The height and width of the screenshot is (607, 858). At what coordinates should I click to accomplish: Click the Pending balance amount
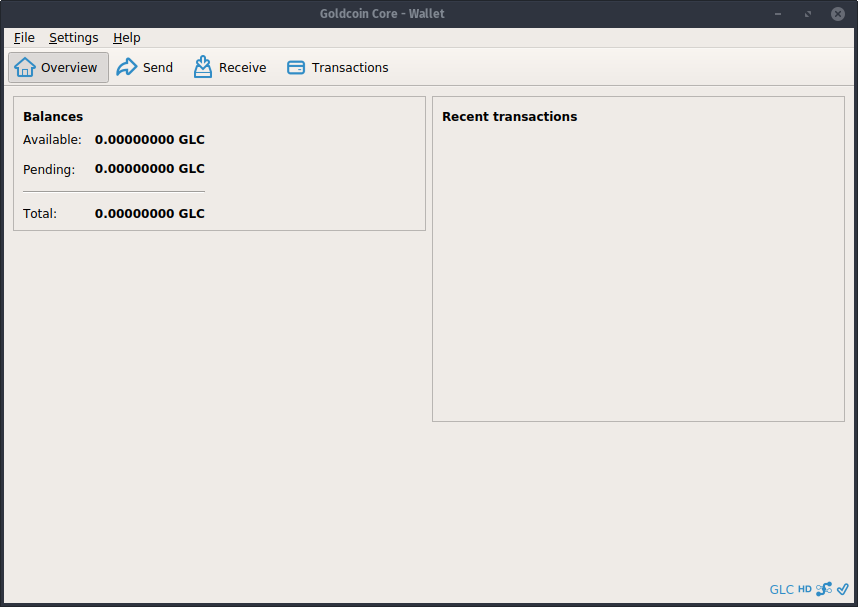(x=149, y=169)
